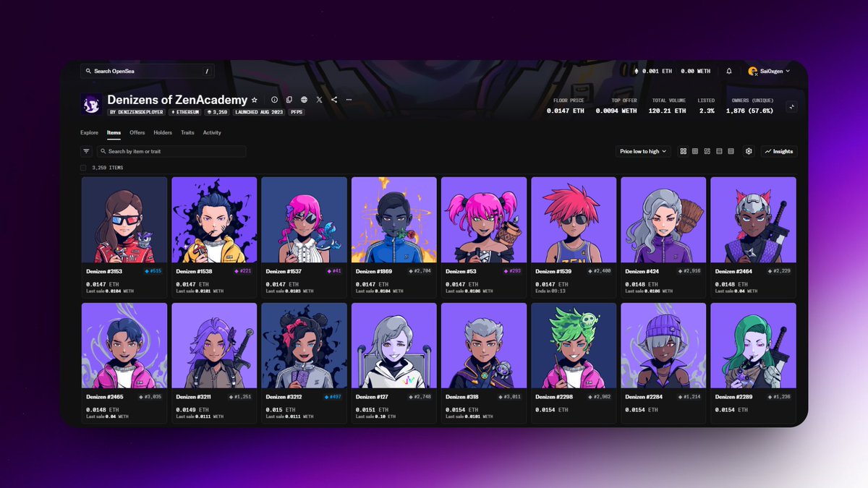Open the Denizen #3211 card image

pos(214,346)
